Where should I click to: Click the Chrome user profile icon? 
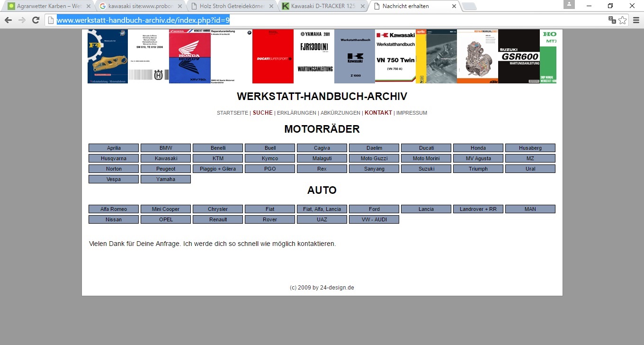pos(569,4)
